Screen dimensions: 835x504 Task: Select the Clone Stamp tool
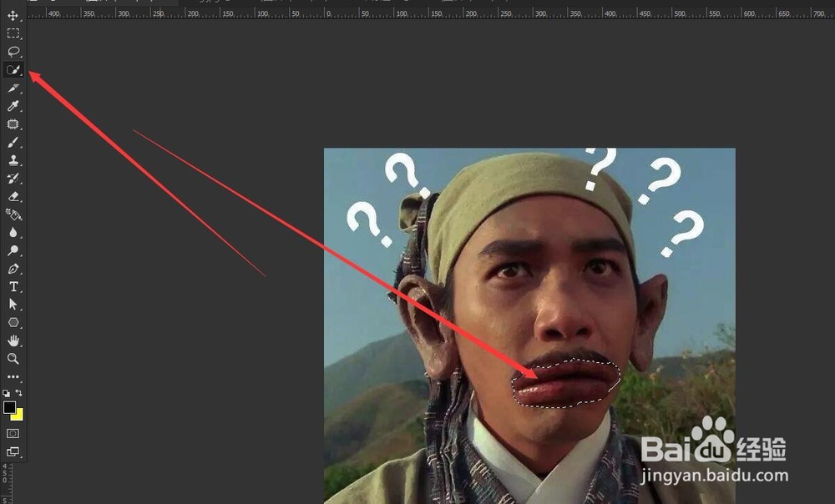pyautogui.click(x=13, y=160)
